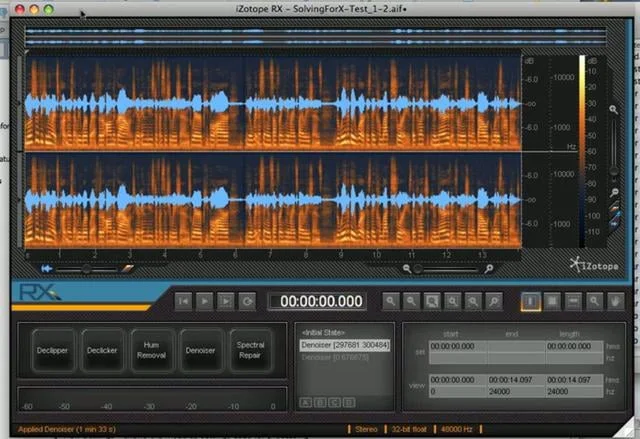Adjust the horizontal zoom slider
The width and height of the screenshot is (640, 439).
pyautogui.click(x=447, y=269)
